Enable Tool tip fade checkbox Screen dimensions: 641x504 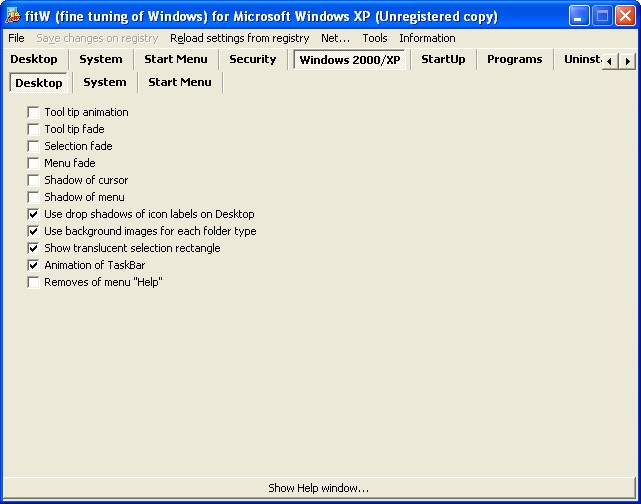point(33,129)
